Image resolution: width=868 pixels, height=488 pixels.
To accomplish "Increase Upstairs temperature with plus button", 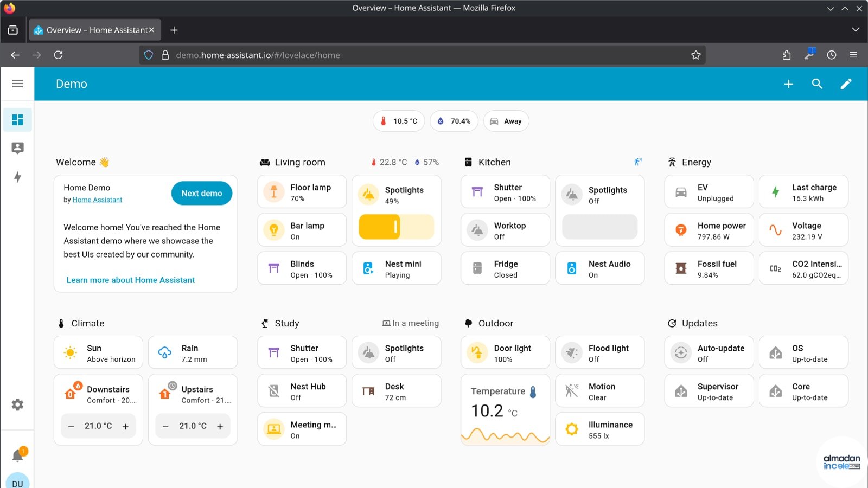I will coord(220,426).
